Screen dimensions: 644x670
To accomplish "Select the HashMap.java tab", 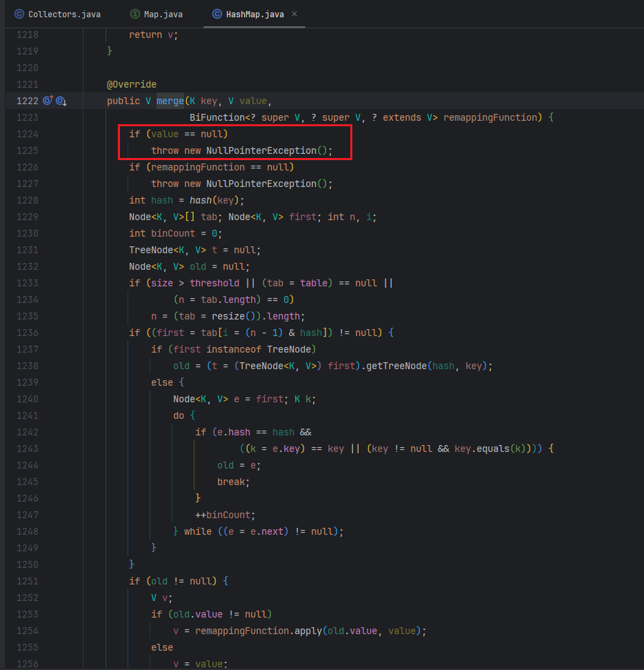I will click(254, 14).
